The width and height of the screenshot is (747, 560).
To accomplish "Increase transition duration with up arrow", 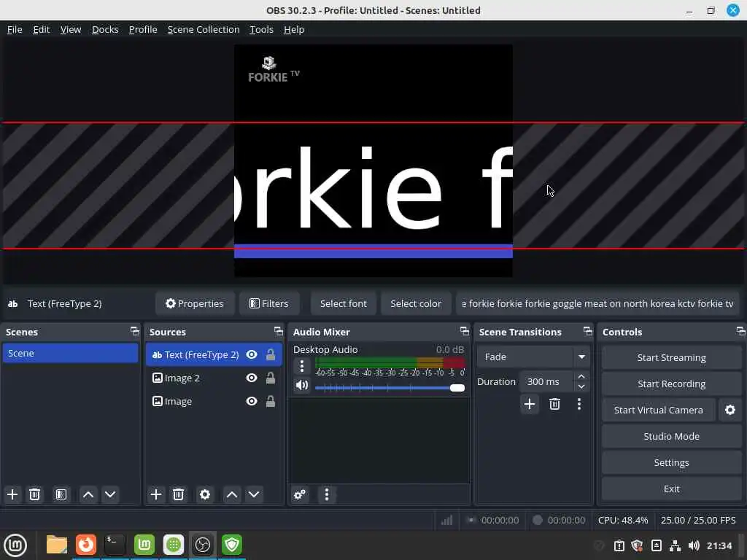I will coord(581,376).
